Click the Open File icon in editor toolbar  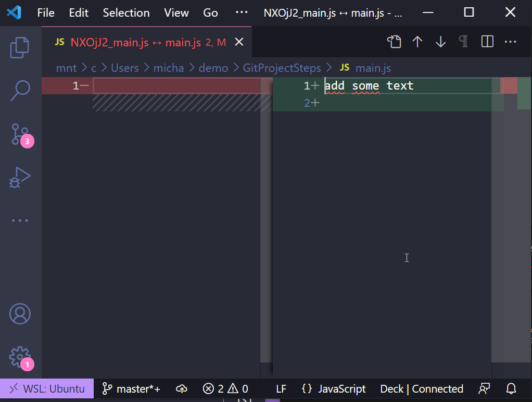point(394,42)
